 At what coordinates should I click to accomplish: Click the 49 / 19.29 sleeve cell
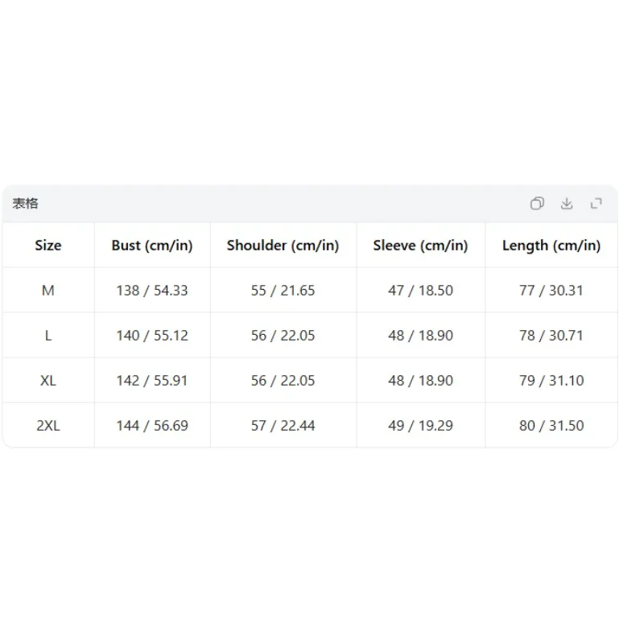point(420,426)
